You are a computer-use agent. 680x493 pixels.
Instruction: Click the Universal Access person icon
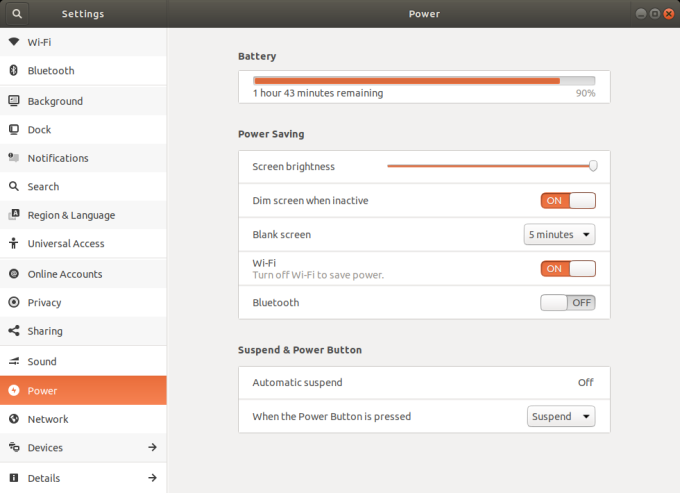14,244
